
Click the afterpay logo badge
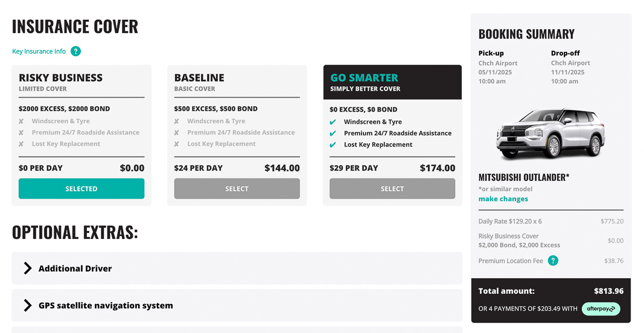pyautogui.click(x=601, y=309)
